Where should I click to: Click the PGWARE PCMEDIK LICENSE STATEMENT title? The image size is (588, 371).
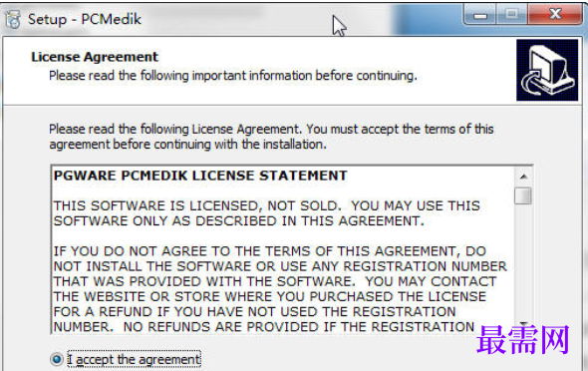click(200, 176)
